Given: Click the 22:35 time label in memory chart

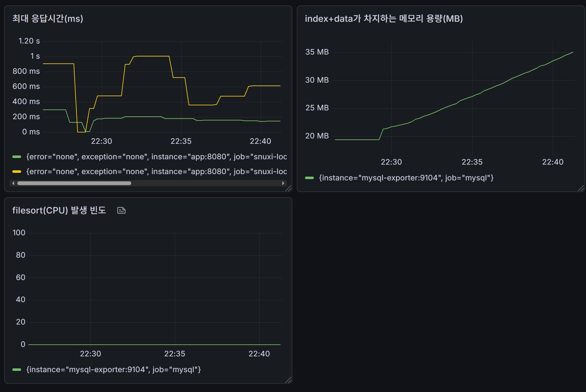Looking at the screenshot, I should (x=472, y=162).
